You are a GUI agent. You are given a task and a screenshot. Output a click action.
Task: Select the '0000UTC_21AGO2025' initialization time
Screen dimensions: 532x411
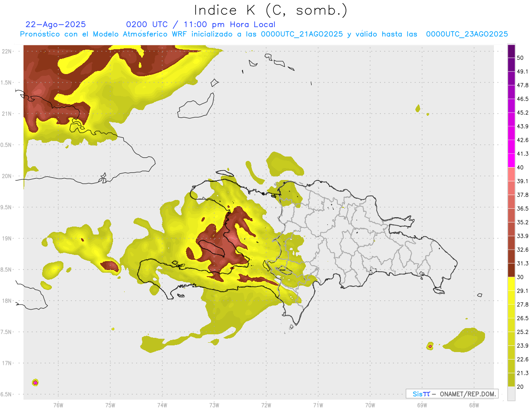click(x=301, y=34)
